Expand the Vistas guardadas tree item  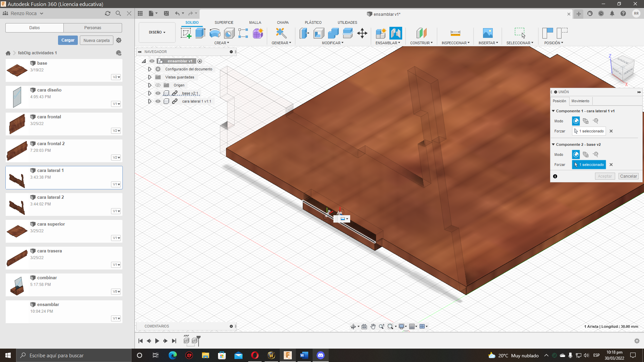150,77
